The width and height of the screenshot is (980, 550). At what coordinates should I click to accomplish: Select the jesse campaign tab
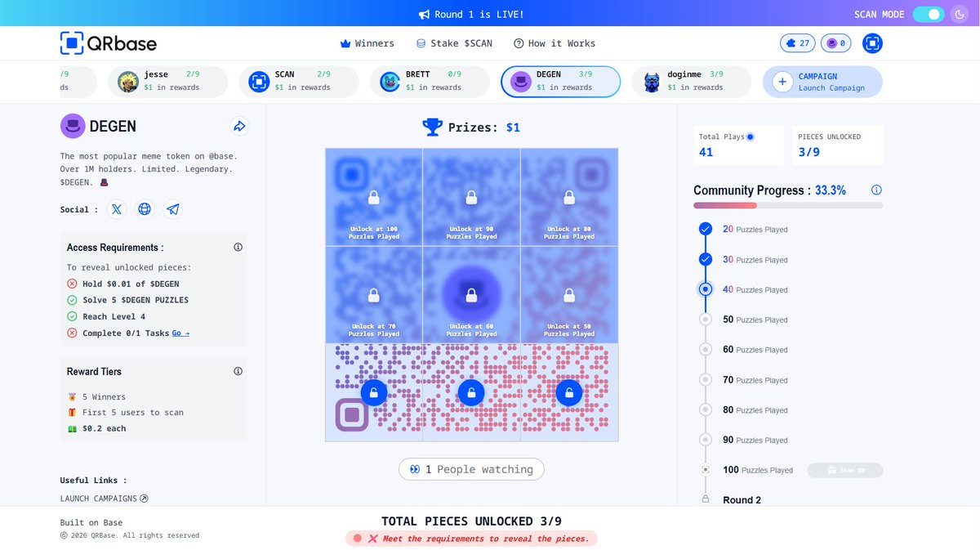coord(167,81)
